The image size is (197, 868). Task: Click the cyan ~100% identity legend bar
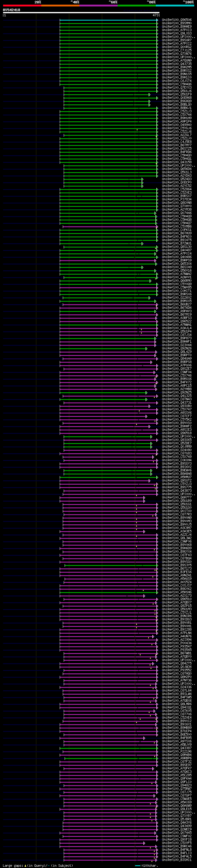175,6
